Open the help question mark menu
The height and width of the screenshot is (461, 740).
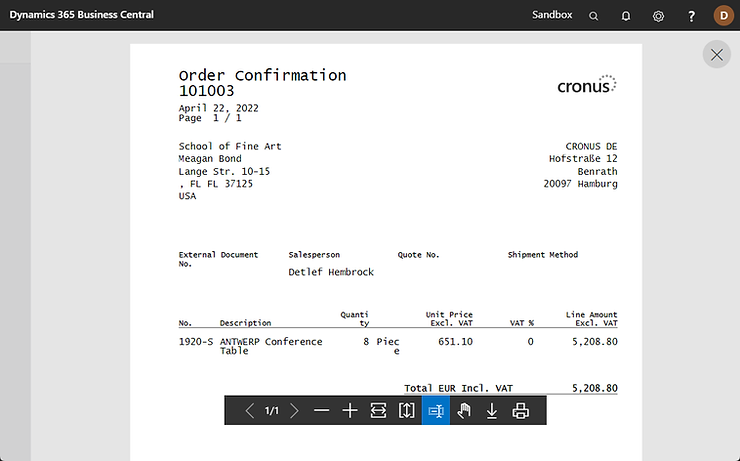pos(691,16)
